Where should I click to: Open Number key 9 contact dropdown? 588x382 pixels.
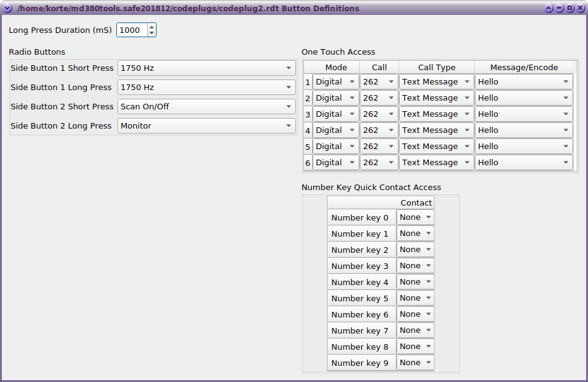coord(415,363)
